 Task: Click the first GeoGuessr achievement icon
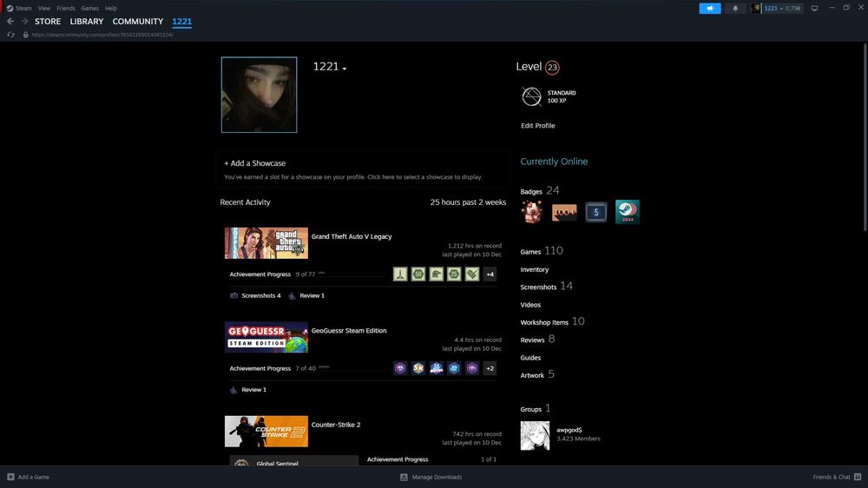coord(400,368)
